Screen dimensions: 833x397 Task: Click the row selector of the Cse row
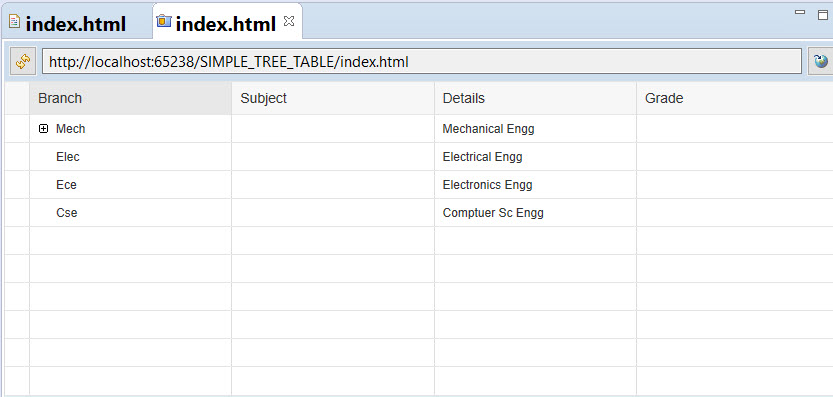(x=16, y=213)
